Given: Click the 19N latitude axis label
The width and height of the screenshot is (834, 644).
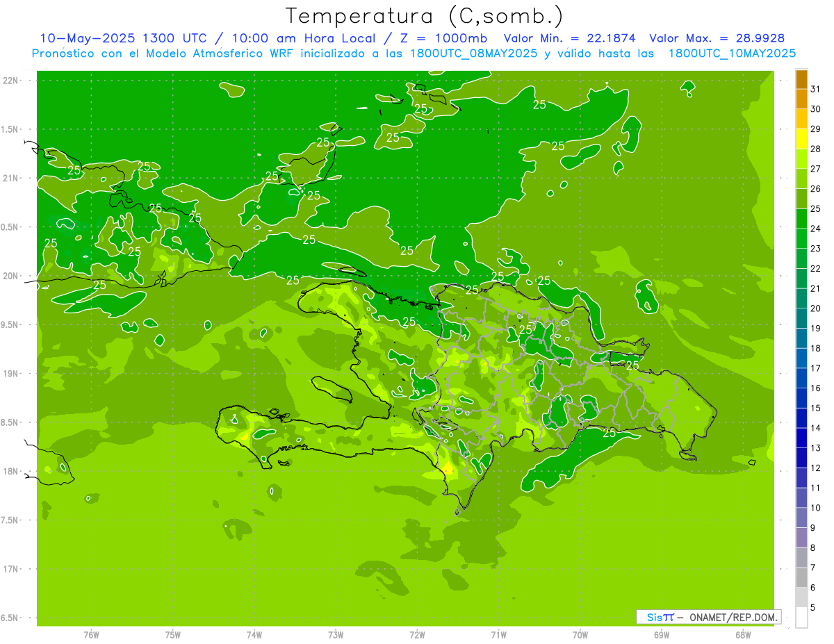Looking at the screenshot, I should tap(11, 374).
